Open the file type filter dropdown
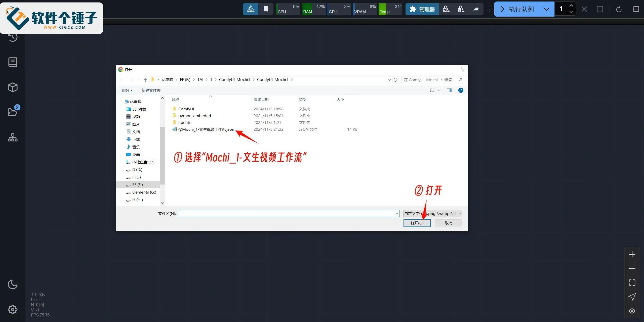 tap(433, 214)
